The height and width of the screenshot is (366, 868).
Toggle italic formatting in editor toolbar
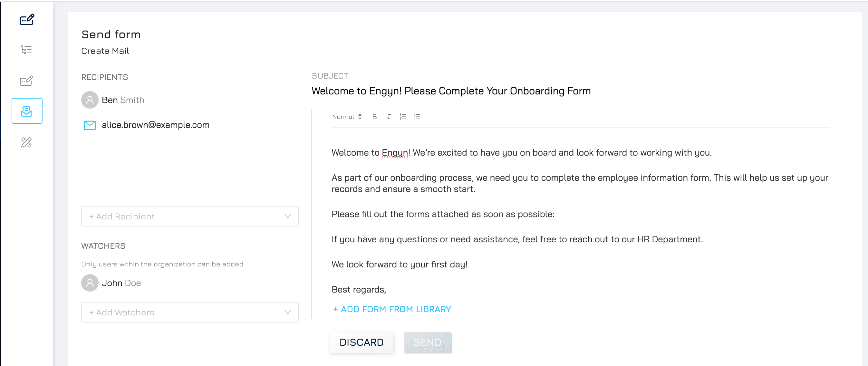pos(389,117)
